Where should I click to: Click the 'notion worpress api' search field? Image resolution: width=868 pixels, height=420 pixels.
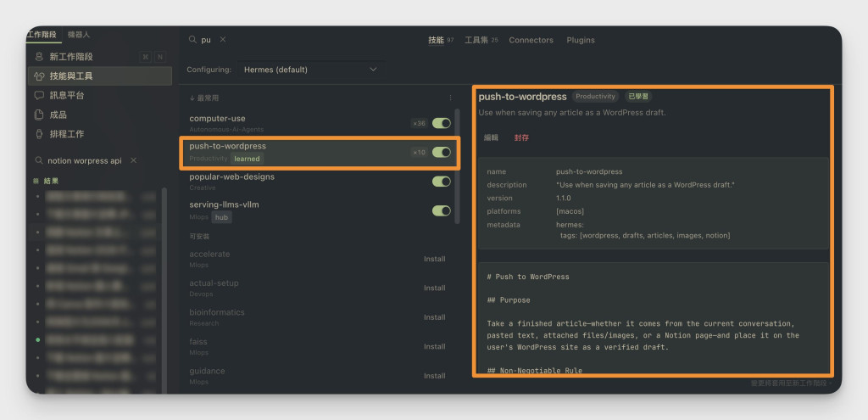click(x=85, y=160)
